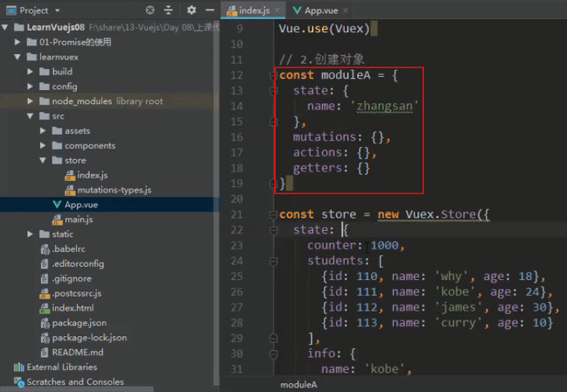This screenshot has height=392, width=567.
Task: Click the collapse all icon in Project toolbar
Action: click(x=168, y=10)
